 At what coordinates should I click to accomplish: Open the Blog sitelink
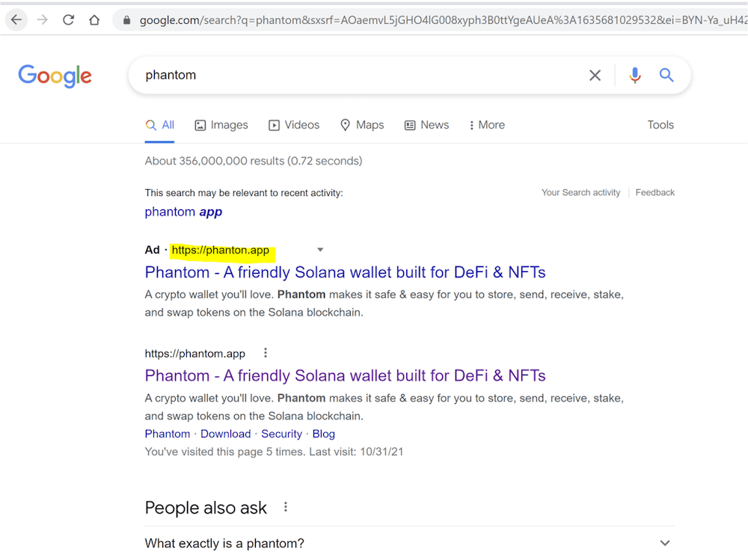tap(323, 434)
